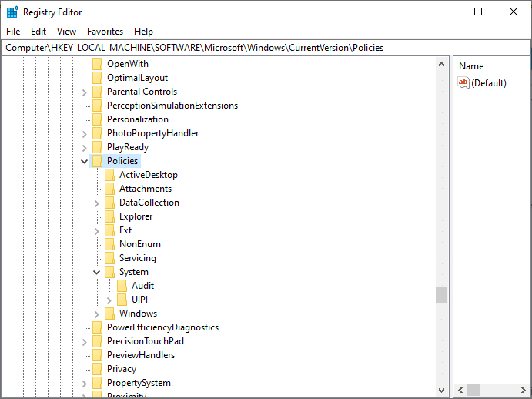Expand the Ext key
The width and height of the screenshot is (532, 399).
tap(97, 231)
